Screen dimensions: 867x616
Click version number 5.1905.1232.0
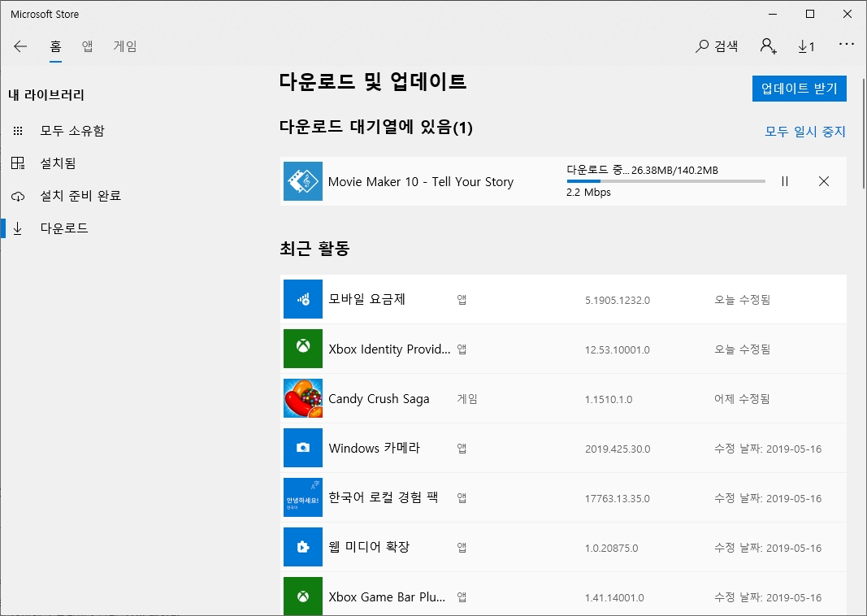[618, 300]
